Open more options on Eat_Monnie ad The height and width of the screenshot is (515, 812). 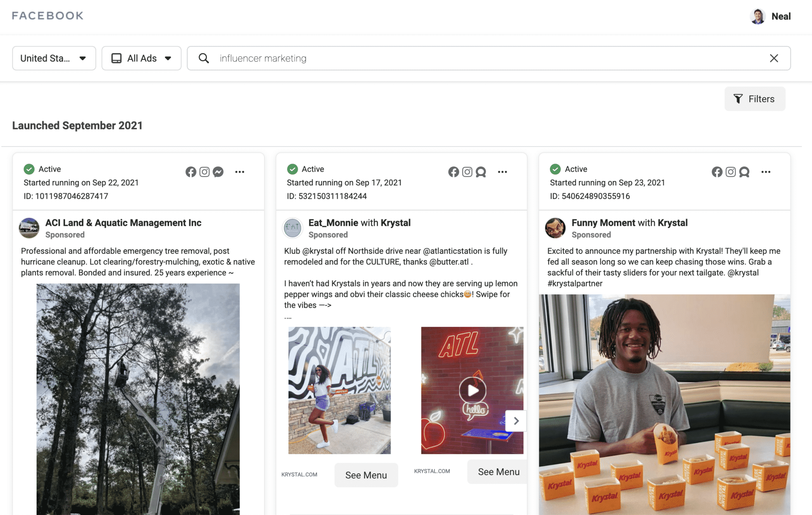[x=502, y=172]
